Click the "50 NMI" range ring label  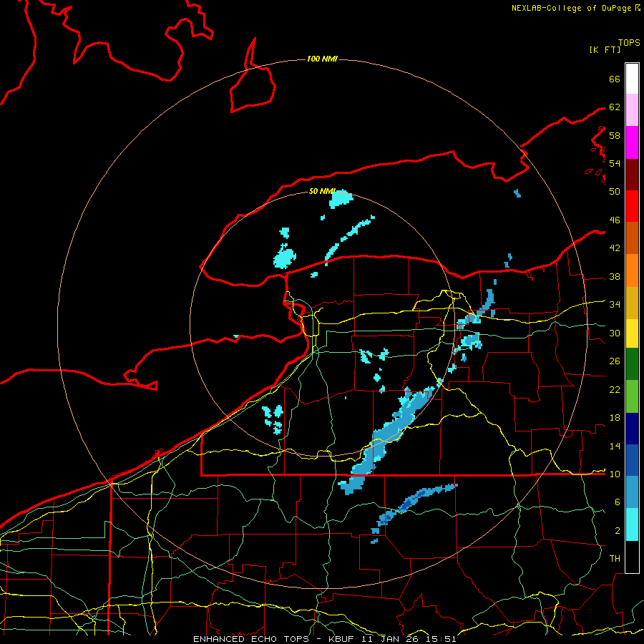point(322,191)
